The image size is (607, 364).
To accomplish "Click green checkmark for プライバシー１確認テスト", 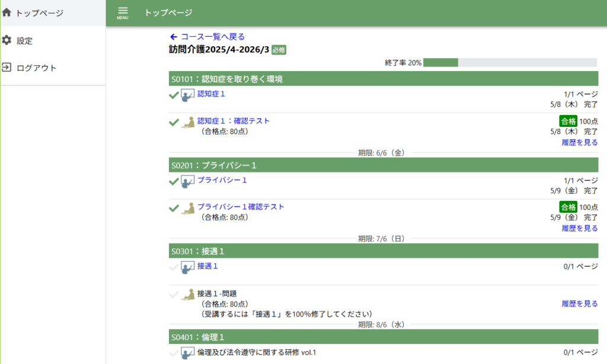I will (174, 208).
